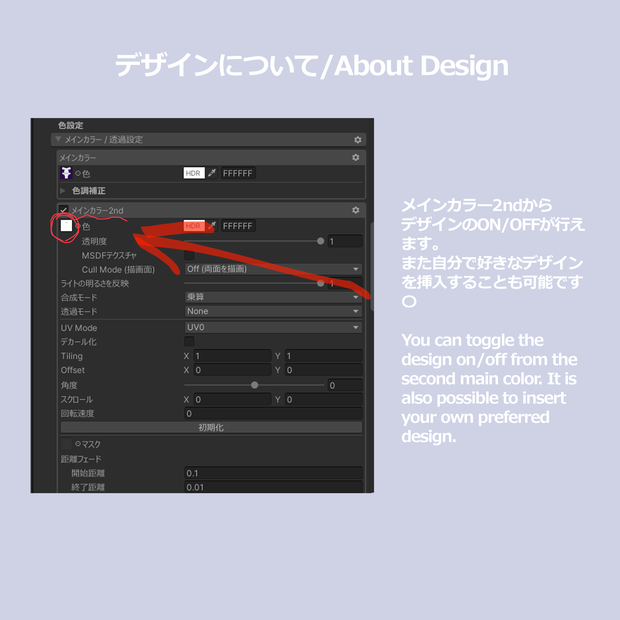Open the 合成モード dropdown showing 乗算
620x620 pixels.
coord(273,297)
